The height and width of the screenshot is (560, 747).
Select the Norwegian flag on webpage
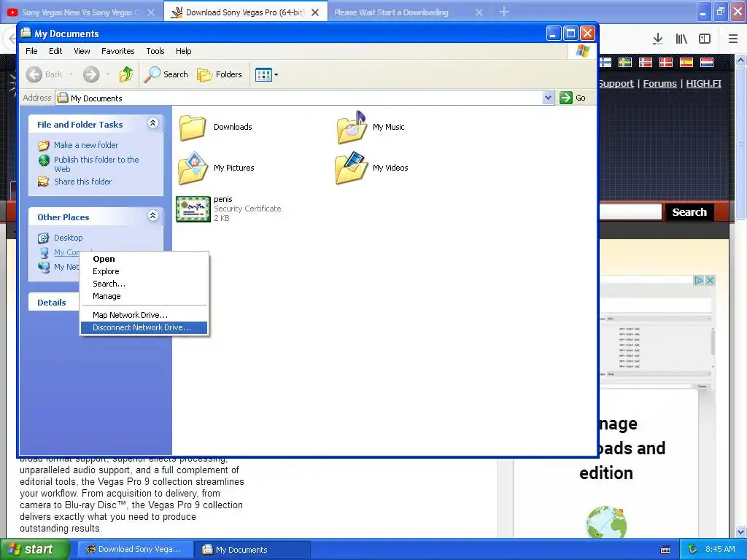pos(646,62)
